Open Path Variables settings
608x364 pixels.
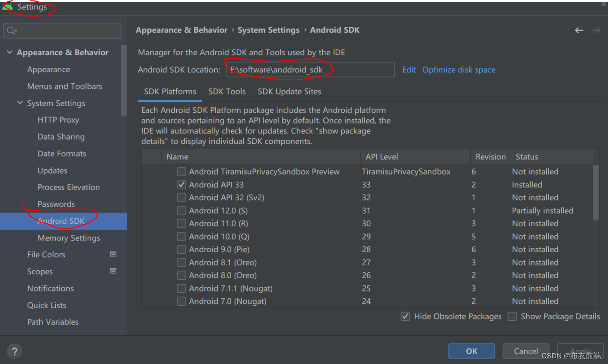pos(53,322)
